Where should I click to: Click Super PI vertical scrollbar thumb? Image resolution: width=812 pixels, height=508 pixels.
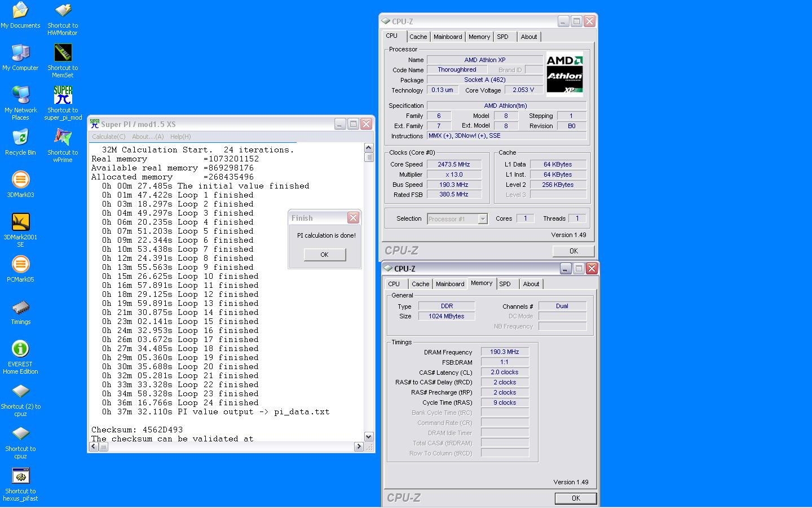coord(369,157)
